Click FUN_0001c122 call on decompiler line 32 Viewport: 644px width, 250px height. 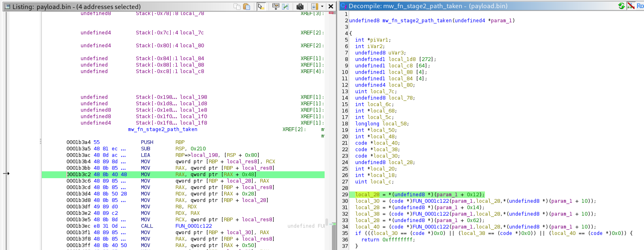point(431,214)
